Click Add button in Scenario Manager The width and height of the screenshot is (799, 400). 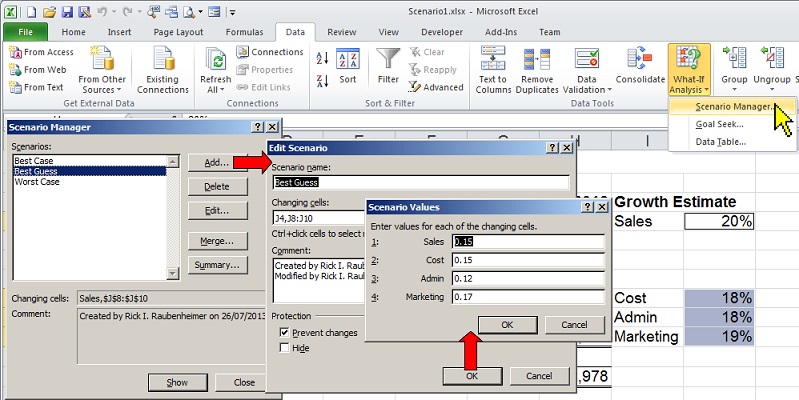click(x=217, y=163)
